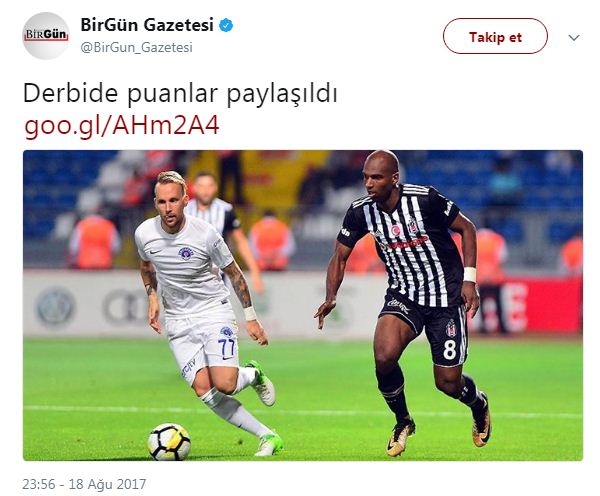Click the Volkswagen logo on sideline board
Screen dimensions: 600x496
55,307
